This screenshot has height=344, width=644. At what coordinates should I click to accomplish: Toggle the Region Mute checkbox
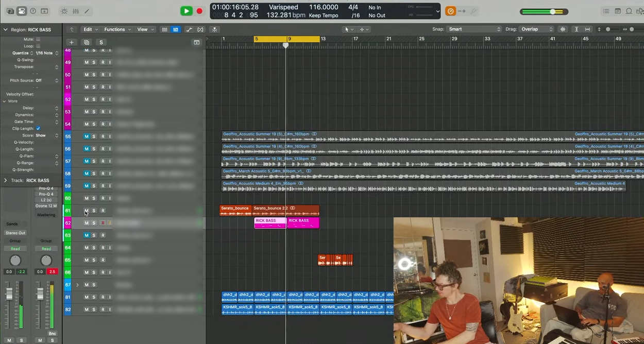(38, 39)
